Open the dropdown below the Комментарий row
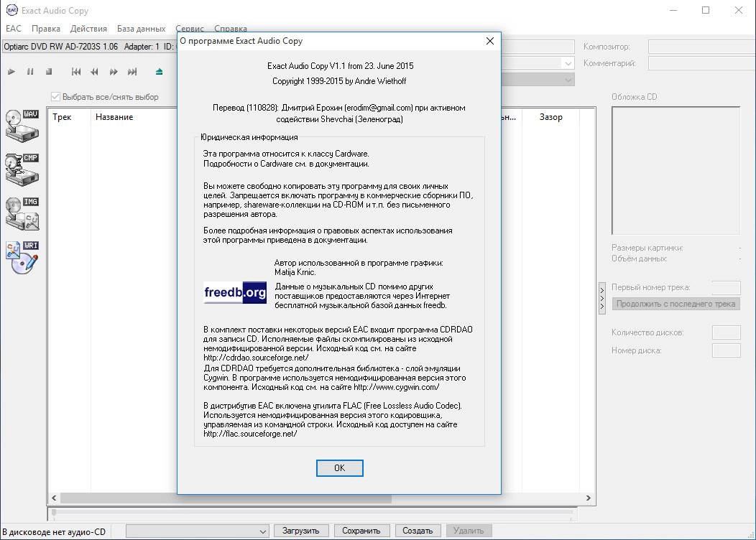 tap(538, 80)
